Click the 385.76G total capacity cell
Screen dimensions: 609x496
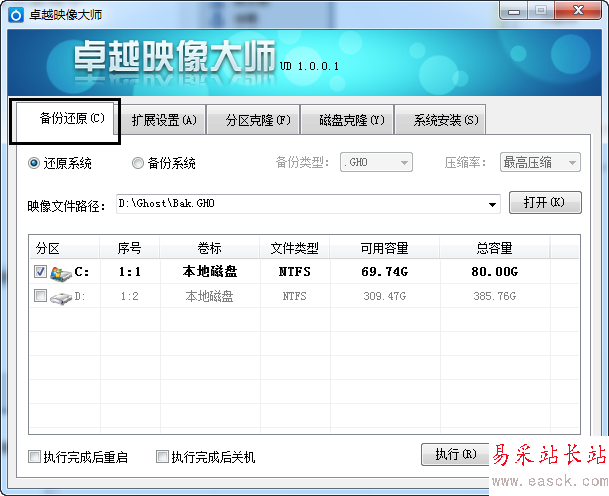(x=494, y=296)
